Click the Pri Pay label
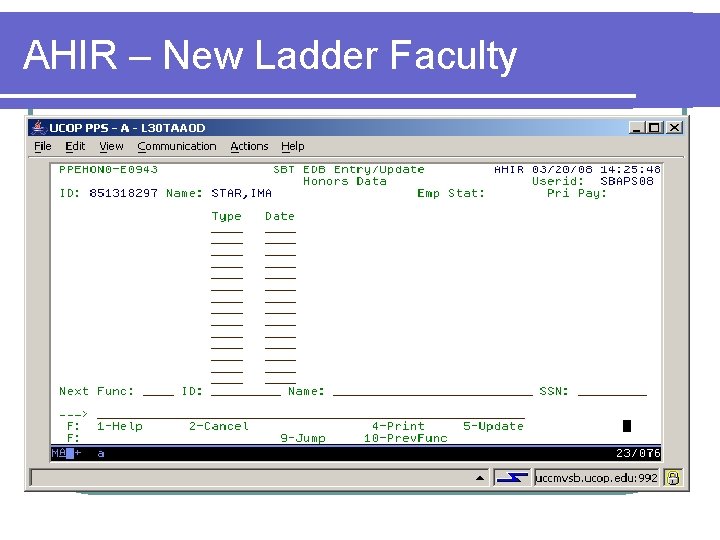Image resolution: width=720 pixels, height=540 pixels. [x=577, y=193]
